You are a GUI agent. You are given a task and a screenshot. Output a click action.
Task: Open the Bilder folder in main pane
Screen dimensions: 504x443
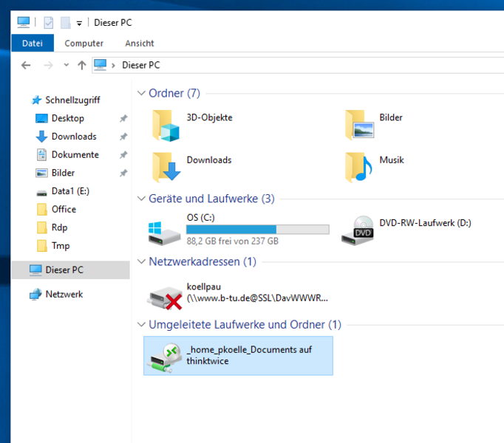click(x=358, y=125)
